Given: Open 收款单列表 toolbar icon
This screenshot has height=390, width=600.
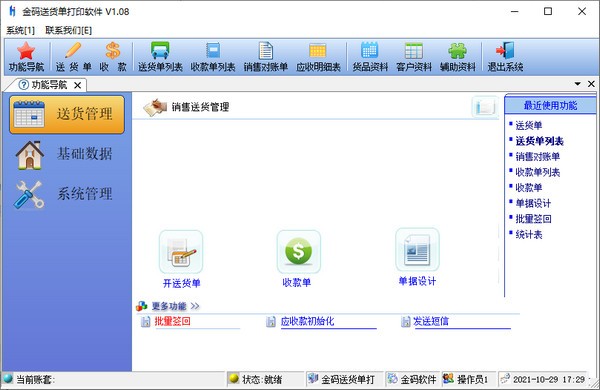Looking at the screenshot, I should tap(213, 57).
